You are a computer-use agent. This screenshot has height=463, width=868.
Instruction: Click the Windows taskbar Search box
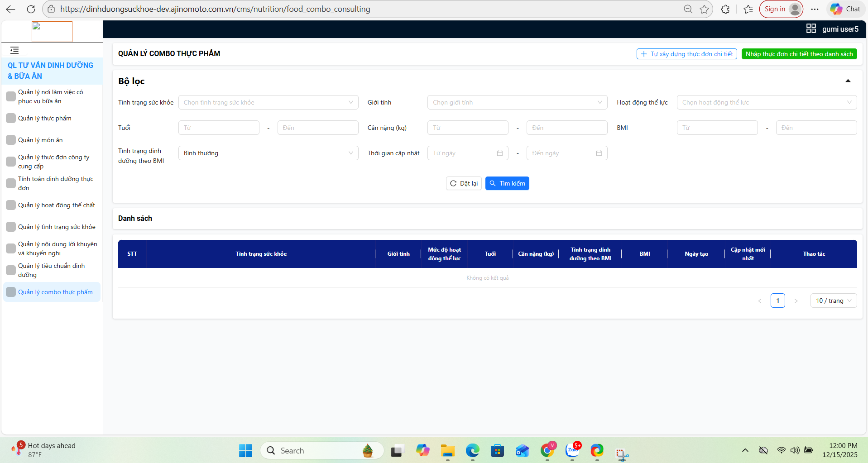(322, 450)
